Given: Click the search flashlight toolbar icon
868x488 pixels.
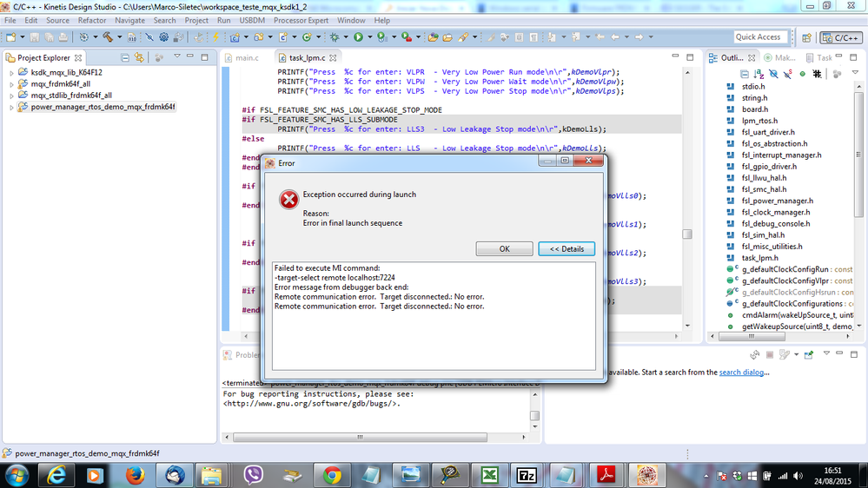Looking at the screenshot, I should (463, 37).
